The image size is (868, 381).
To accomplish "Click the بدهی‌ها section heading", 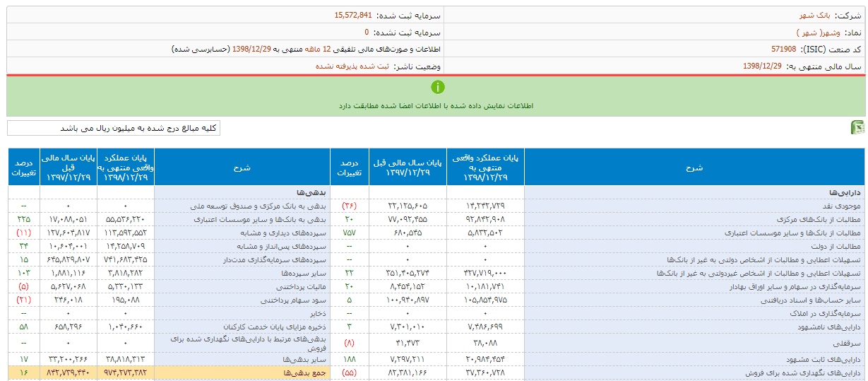I will (311, 192).
